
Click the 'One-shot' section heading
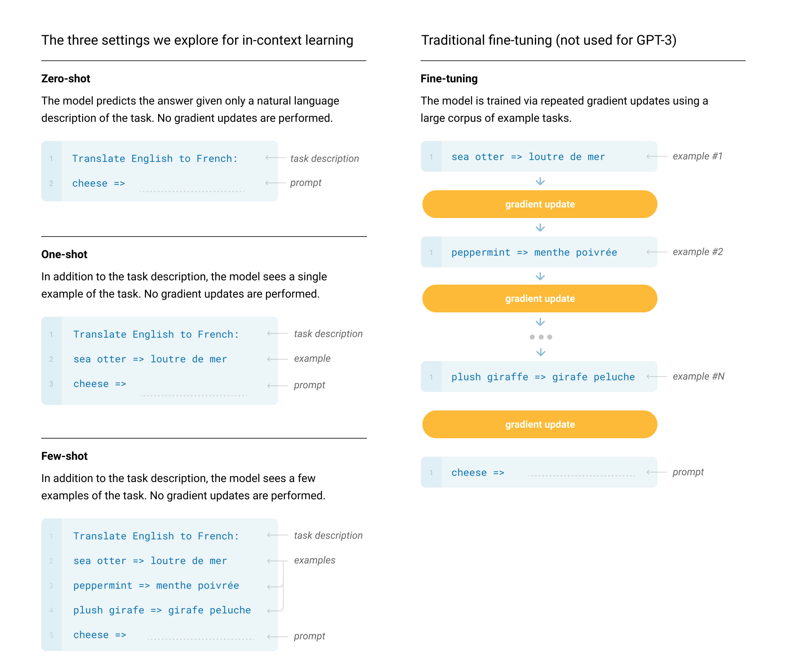pyautogui.click(x=65, y=254)
